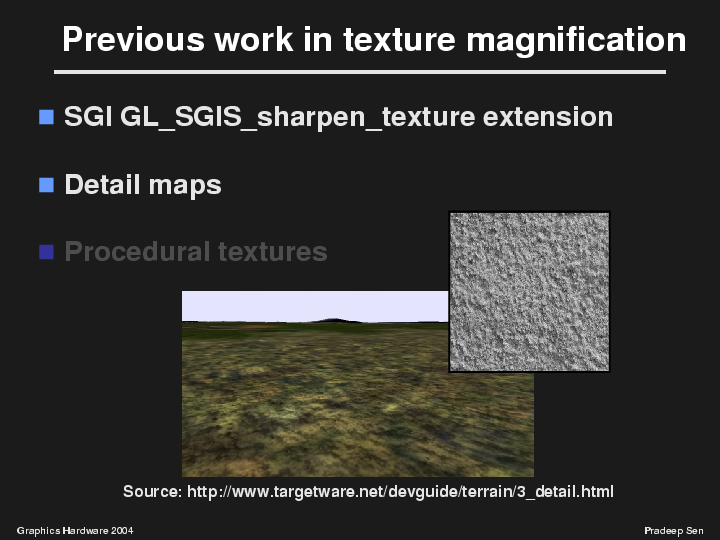The image size is (720, 540).
Task: Select the Detail maps bullet text
Action: coord(143,185)
